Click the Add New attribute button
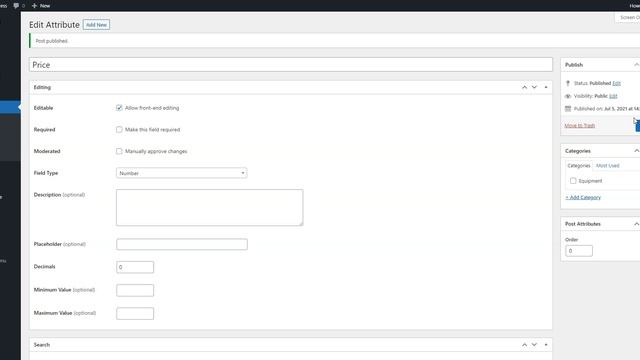640x360 pixels. 96,25
